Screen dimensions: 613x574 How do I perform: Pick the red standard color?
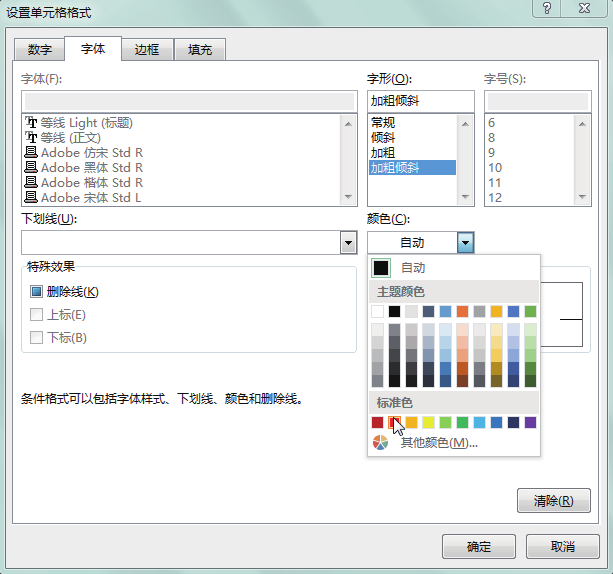[x=394, y=422]
